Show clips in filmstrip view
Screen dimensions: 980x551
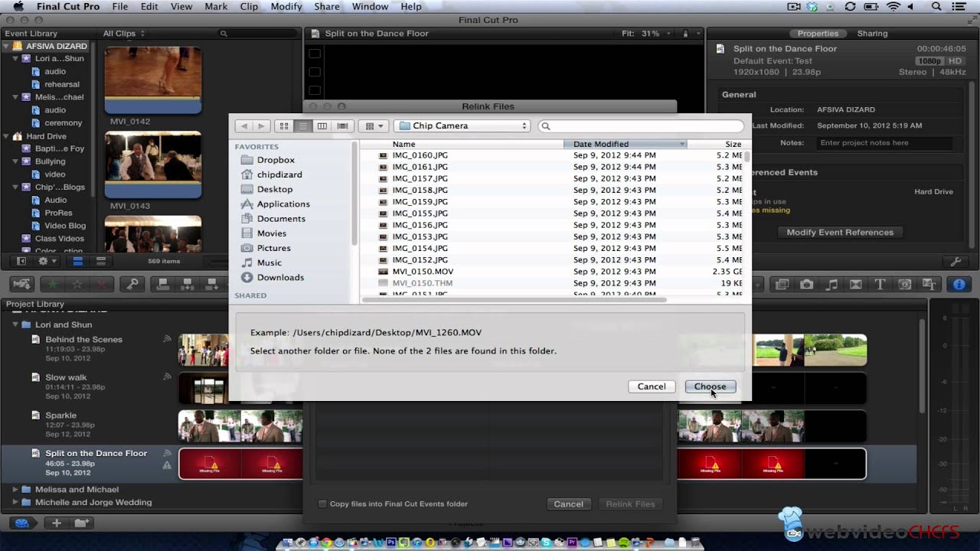(77, 261)
